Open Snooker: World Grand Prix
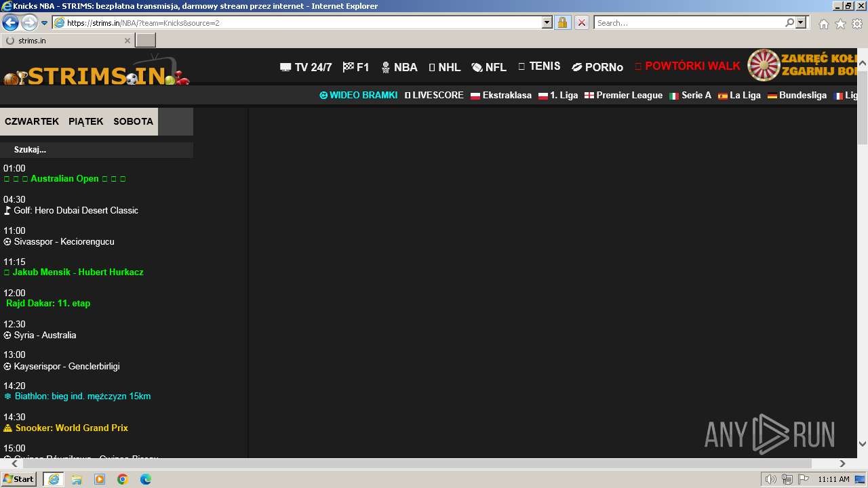 pyautogui.click(x=66, y=428)
